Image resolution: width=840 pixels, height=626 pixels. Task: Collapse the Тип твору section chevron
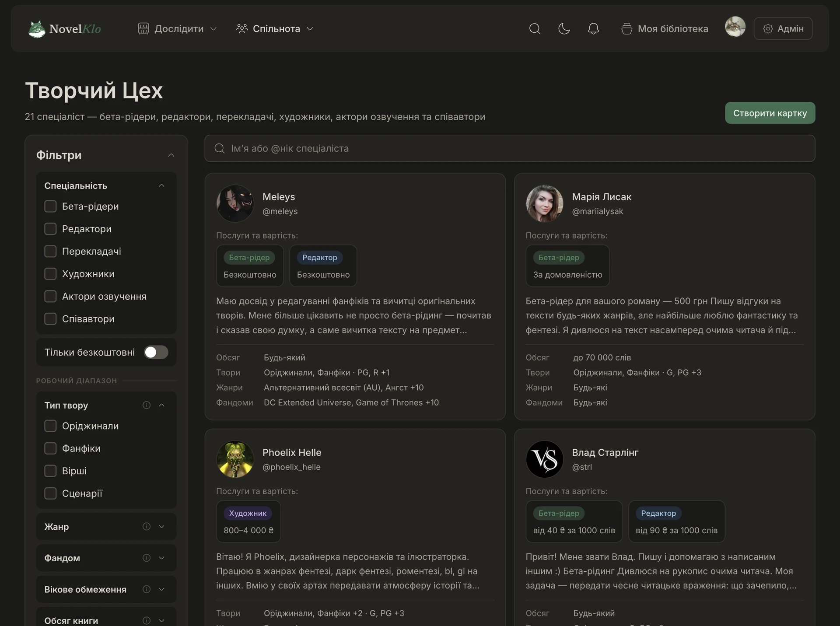coord(161,405)
